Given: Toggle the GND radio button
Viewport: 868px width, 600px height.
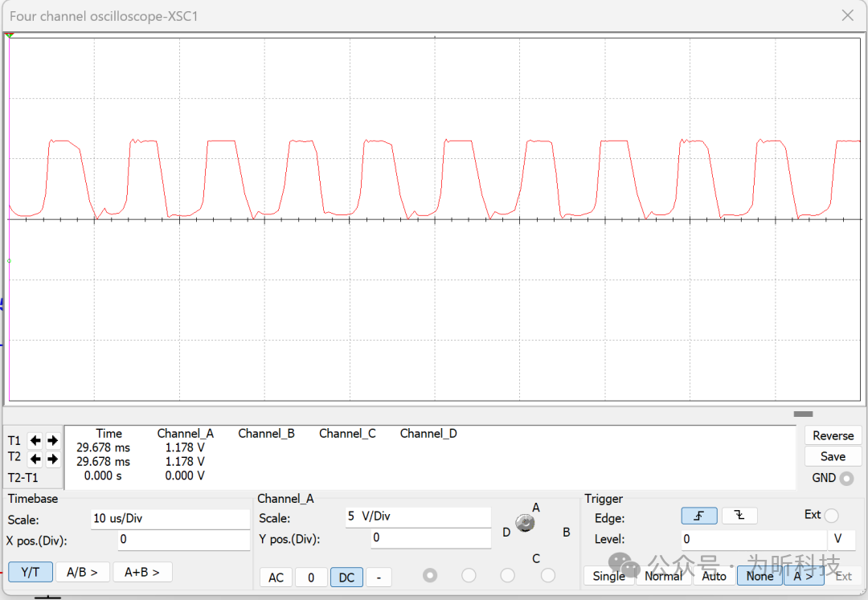Looking at the screenshot, I should tap(846, 479).
